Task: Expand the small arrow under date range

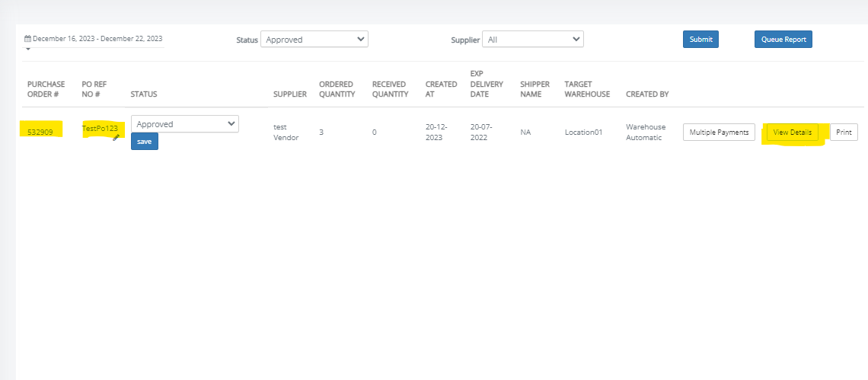Action: [27, 49]
